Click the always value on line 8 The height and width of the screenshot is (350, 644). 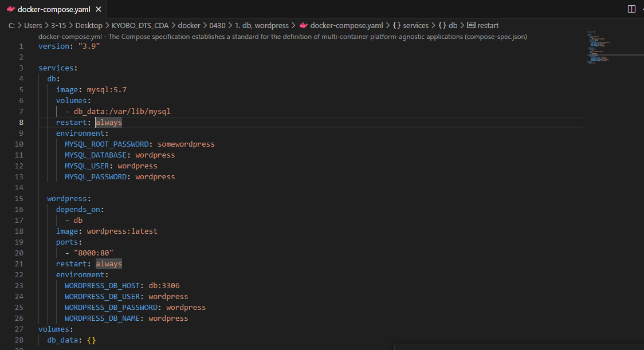point(109,123)
